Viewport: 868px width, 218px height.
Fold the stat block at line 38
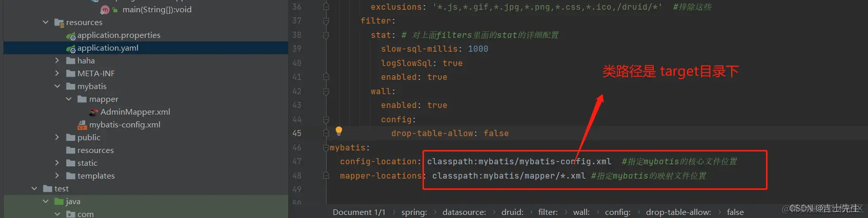(326, 35)
